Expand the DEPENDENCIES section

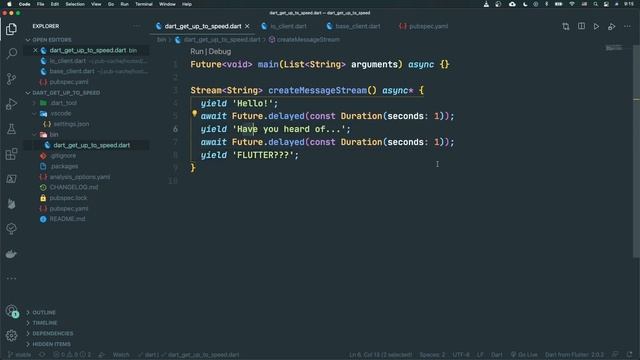53,333
